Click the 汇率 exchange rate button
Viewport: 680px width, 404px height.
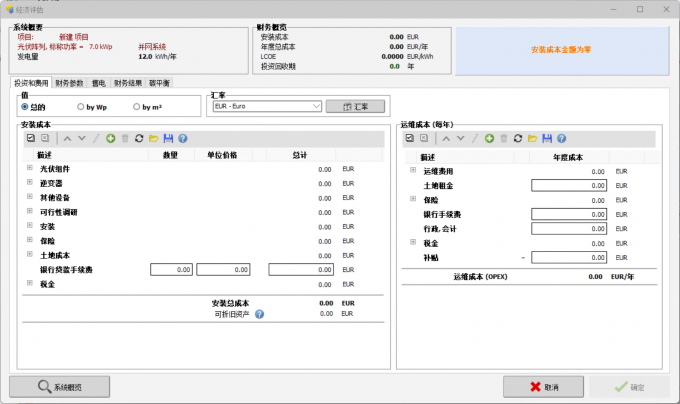click(x=355, y=106)
